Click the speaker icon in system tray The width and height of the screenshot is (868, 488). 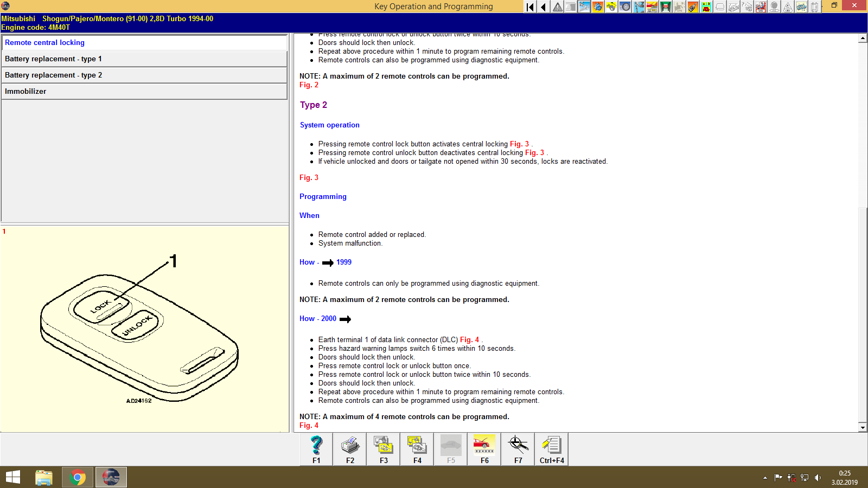pyautogui.click(x=819, y=478)
